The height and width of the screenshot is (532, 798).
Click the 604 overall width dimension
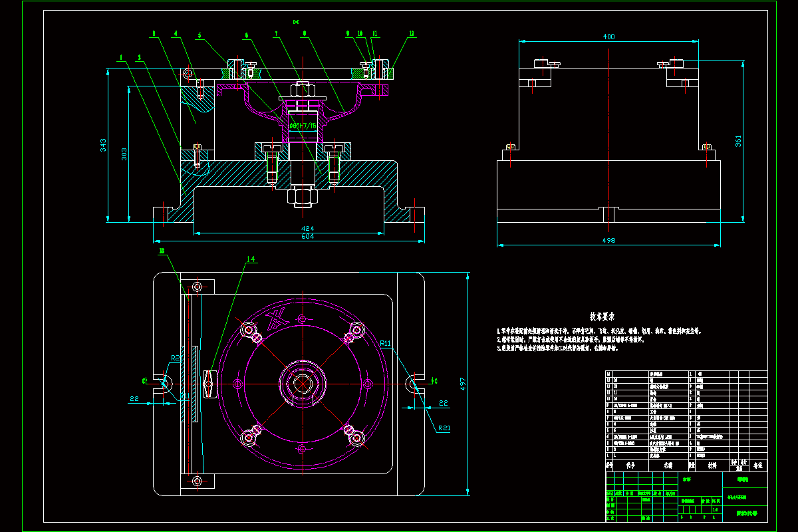coord(308,237)
